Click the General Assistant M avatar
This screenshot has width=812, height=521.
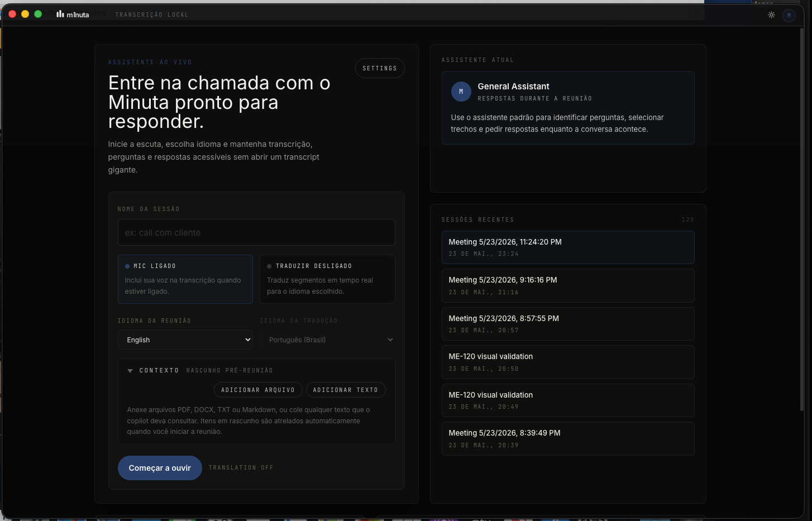pos(461,92)
